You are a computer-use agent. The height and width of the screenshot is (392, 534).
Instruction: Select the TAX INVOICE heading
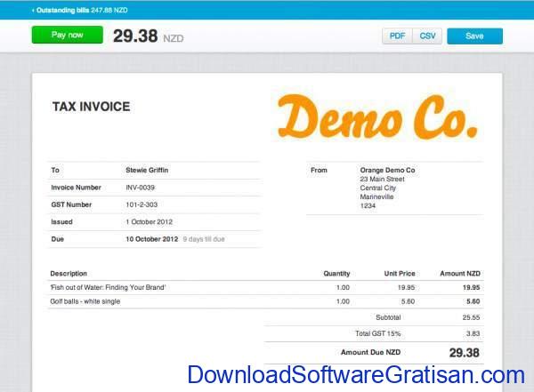pos(92,107)
